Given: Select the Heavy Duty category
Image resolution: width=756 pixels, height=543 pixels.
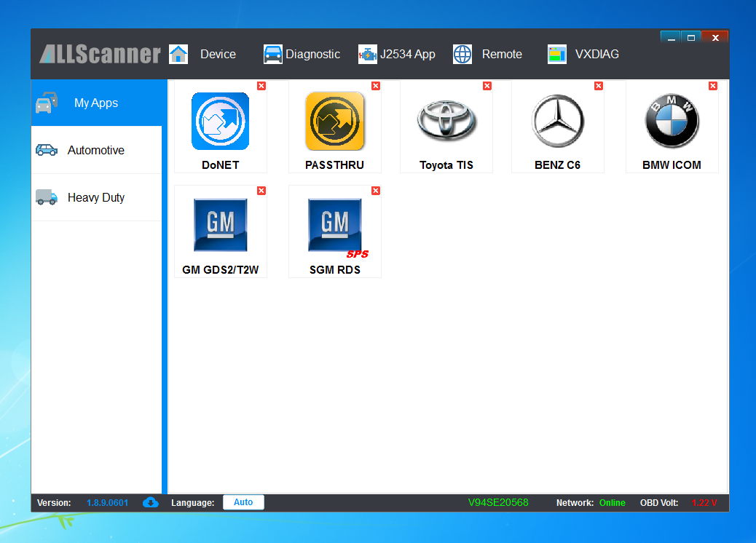Looking at the screenshot, I should click(96, 197).
